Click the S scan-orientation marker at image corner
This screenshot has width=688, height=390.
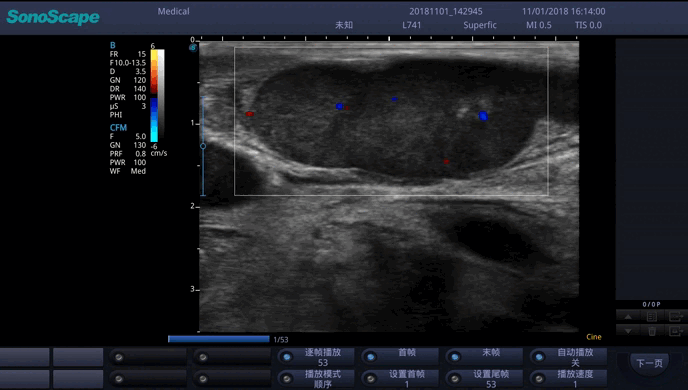(x=193, y=47)
